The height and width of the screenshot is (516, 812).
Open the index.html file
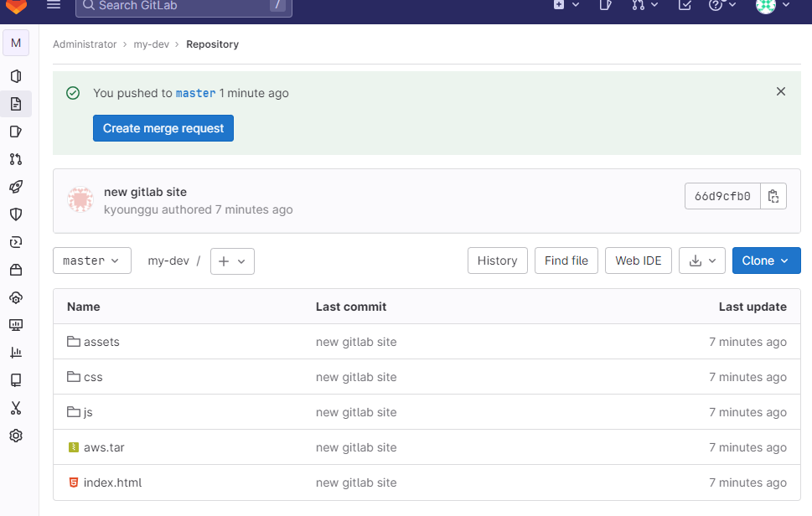click(x=112, y=482)
